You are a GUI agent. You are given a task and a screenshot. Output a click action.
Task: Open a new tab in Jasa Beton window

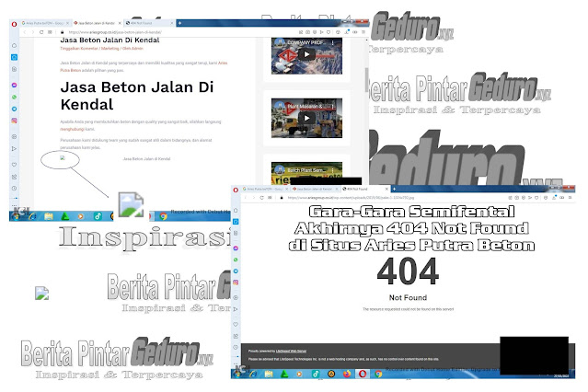tap(180, 23)
